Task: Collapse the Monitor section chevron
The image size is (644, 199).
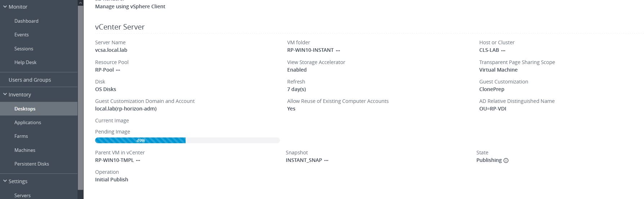Action: [x=5, y=6]
